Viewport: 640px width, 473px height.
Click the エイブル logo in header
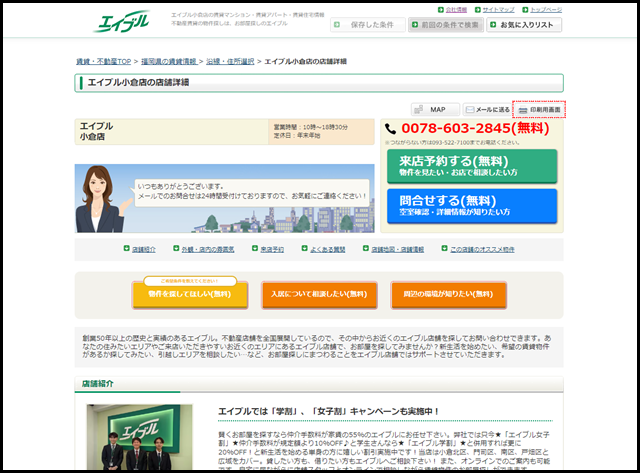(x=124, y=21)
